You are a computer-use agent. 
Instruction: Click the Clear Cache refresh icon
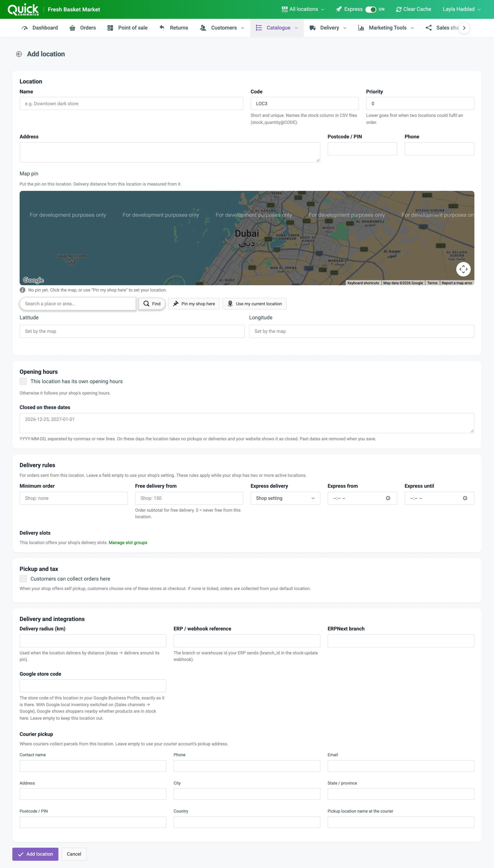click(399, 9)
